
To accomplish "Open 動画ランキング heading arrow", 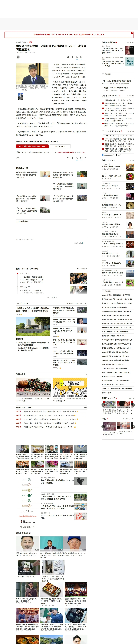I will pos(109,398).
